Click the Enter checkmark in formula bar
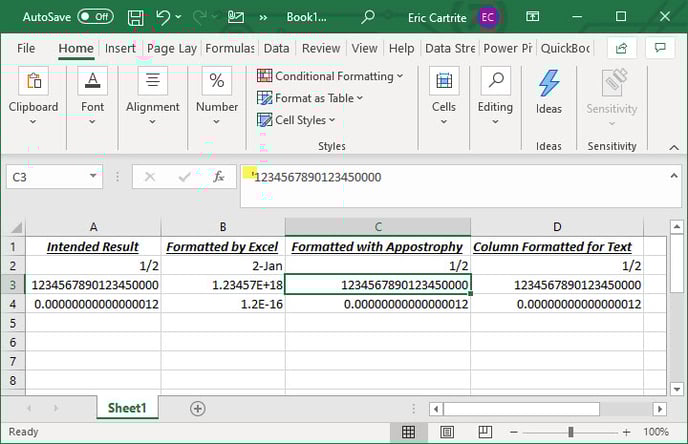 point(185,177)
